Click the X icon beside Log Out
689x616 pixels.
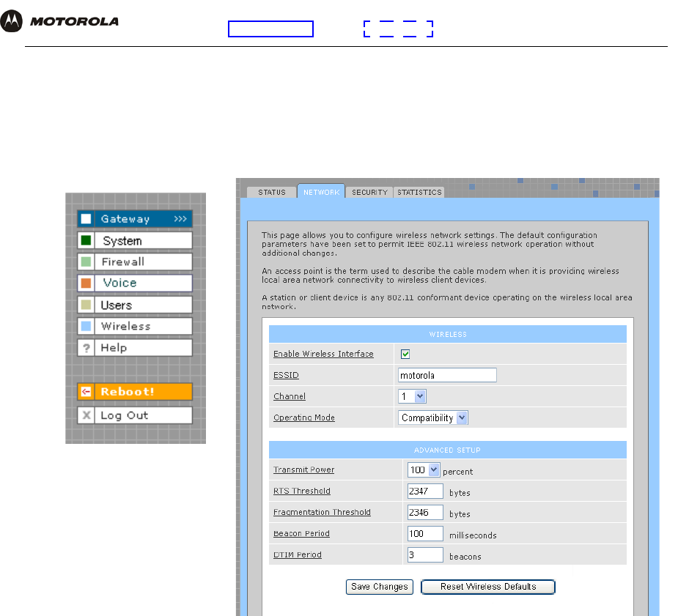coord(86,415)
